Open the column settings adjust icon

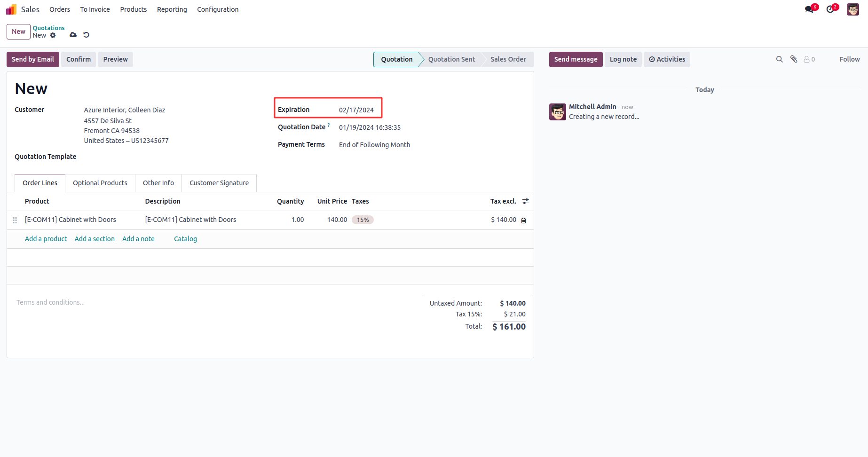525,201
